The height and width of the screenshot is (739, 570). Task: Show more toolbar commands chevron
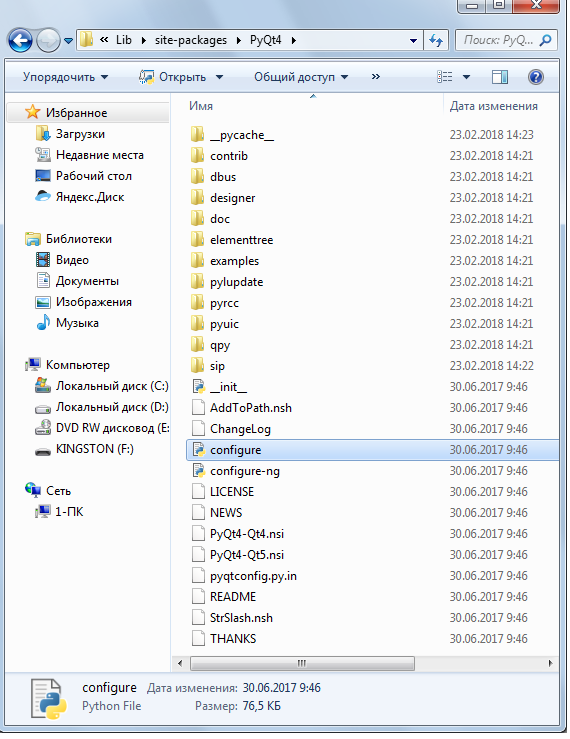375,76
